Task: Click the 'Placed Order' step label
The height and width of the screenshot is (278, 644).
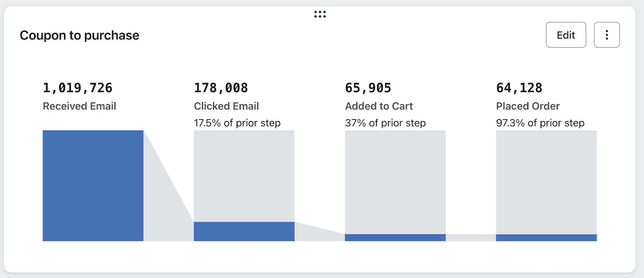Action: tap(528, 106)
